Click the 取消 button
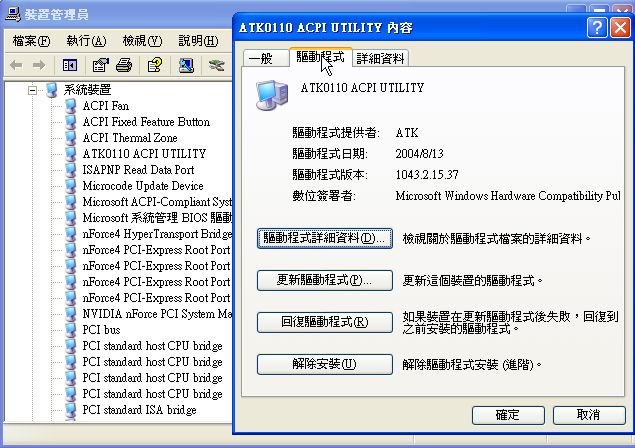Viewport: 635px width, 448px height. tap(589, 415)
